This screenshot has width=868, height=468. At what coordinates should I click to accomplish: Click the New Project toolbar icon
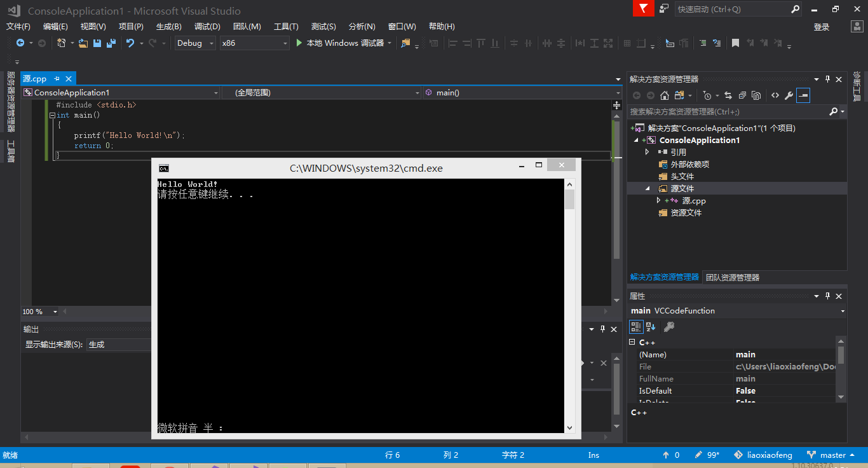click(61, 43)
